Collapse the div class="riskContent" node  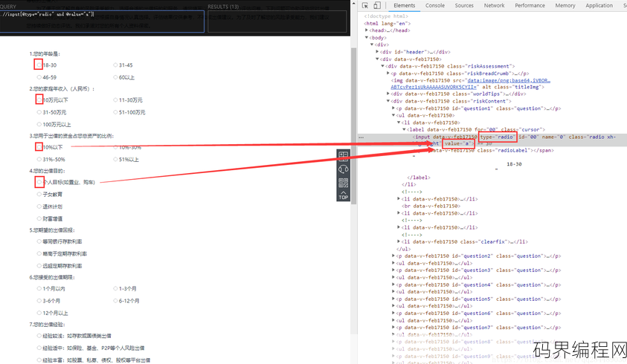pos(388,101)
